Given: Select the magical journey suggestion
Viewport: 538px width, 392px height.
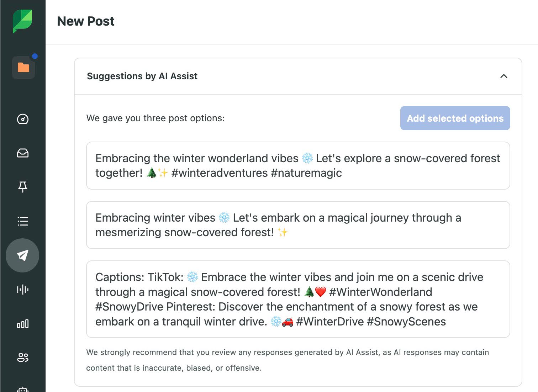Looking at the screenshot, I should [298, 225].
